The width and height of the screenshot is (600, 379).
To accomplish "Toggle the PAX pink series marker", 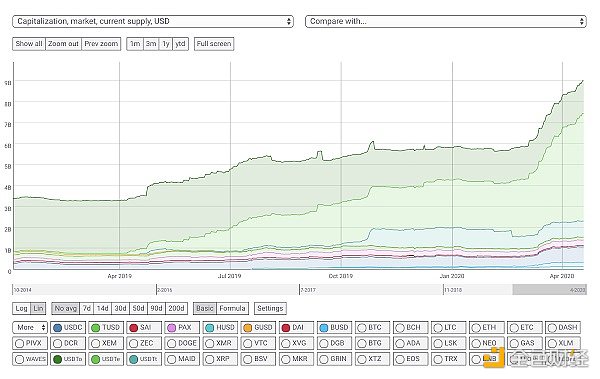I will click(172, 328).
